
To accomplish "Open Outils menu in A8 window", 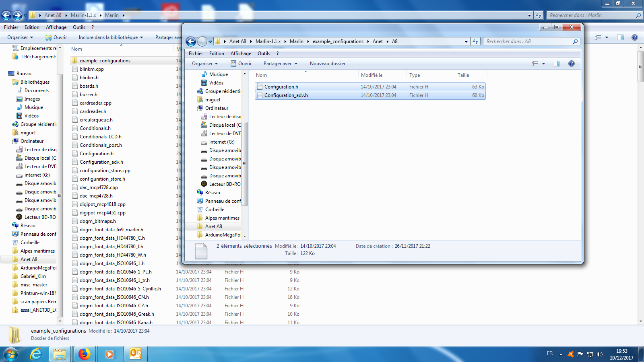I will [264, 53].
